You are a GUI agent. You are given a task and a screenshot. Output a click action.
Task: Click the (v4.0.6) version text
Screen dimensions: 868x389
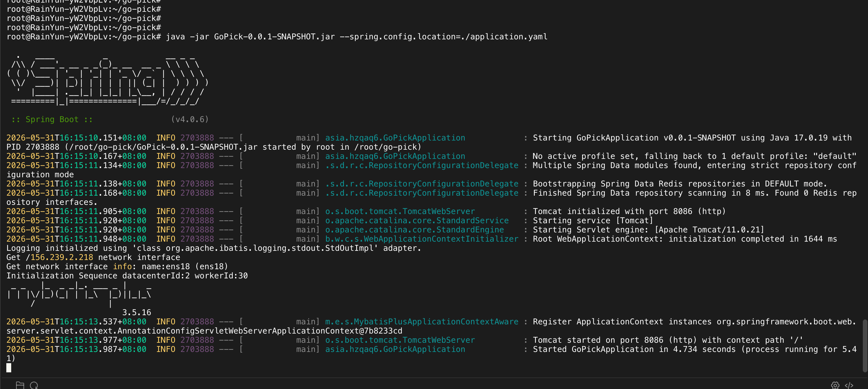[x=190, y=120]
